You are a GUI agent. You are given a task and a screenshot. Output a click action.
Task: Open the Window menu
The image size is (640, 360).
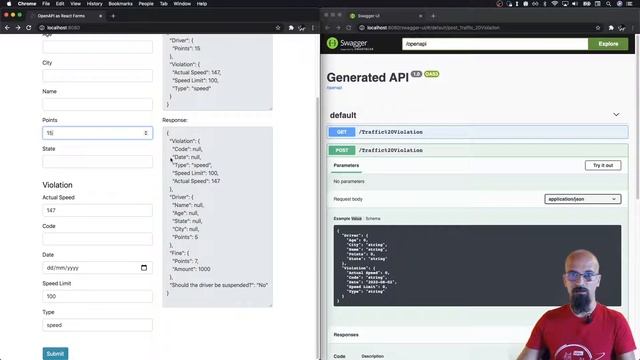click(182, 4)
